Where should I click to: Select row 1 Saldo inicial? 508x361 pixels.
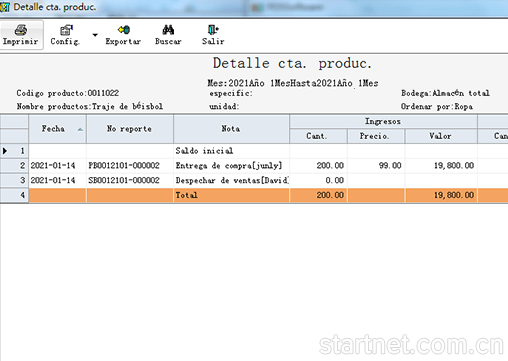(254, 151)
